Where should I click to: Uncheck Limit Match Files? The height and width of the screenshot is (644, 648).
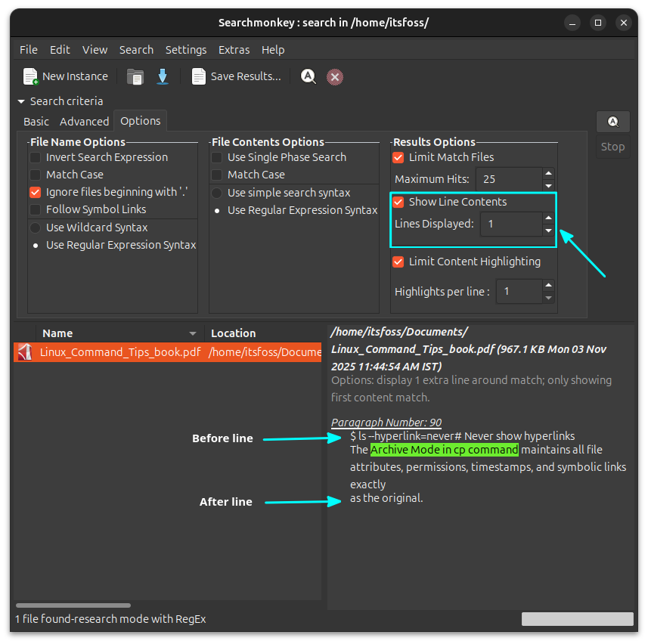[398, 156]
